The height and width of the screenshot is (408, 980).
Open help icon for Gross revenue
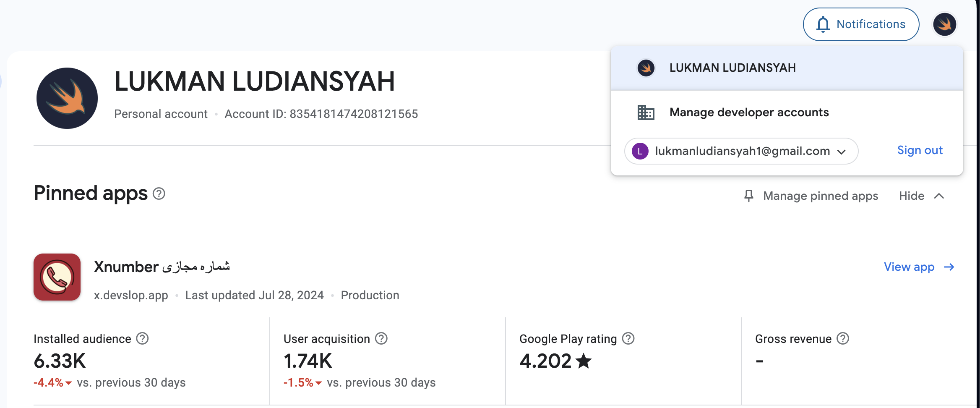click(843, 338)
